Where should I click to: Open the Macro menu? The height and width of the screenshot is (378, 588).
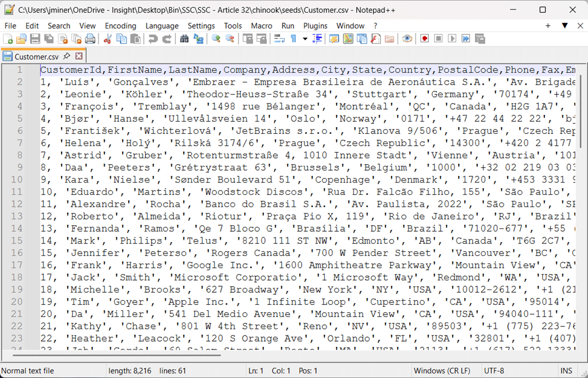(x=262, y=26)
